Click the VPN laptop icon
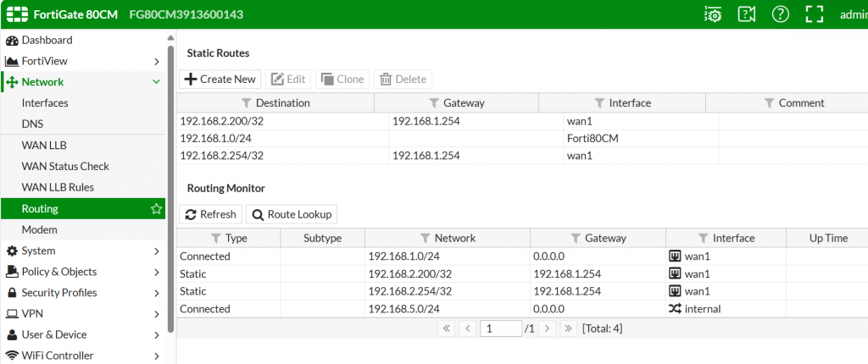Viewport: 868px width, 364px height. coord(12,314)
